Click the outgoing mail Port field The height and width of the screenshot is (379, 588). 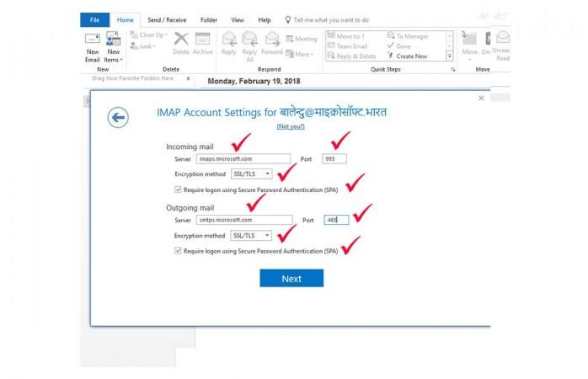(336, 220)
